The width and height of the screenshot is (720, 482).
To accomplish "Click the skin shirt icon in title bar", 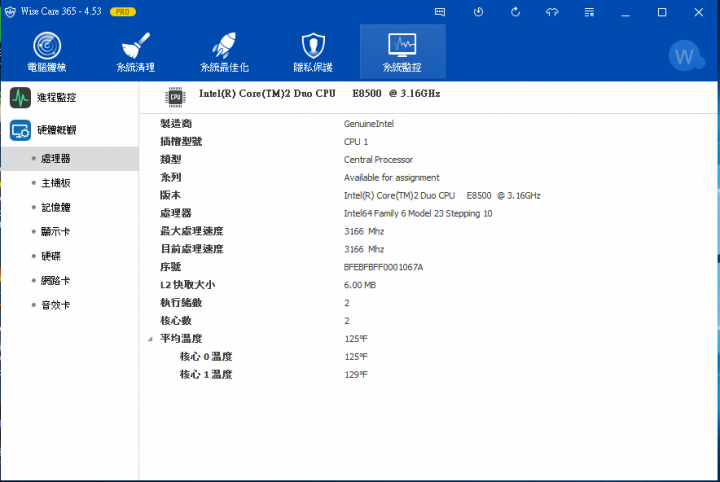I will pos(552,12).
